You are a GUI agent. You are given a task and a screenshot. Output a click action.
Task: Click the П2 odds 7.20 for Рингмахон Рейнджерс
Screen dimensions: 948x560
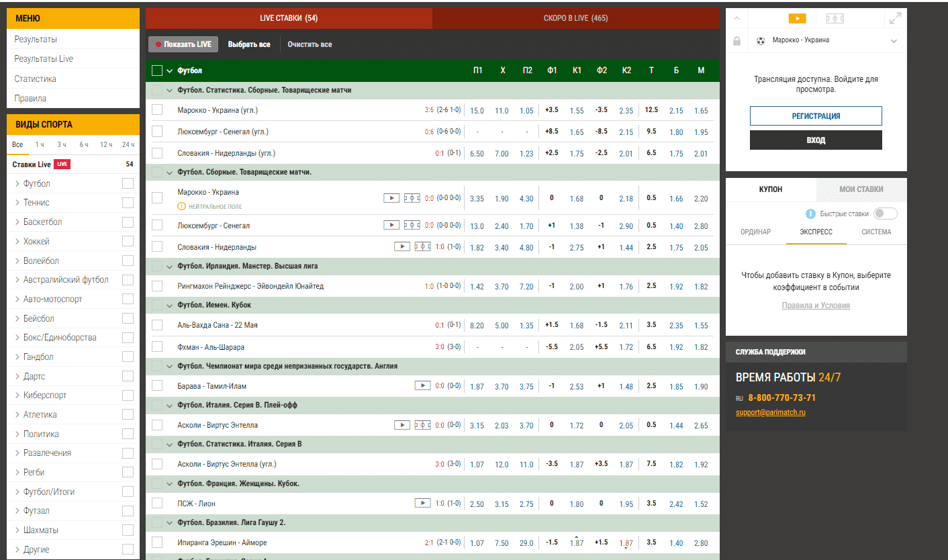pos(527,287)
